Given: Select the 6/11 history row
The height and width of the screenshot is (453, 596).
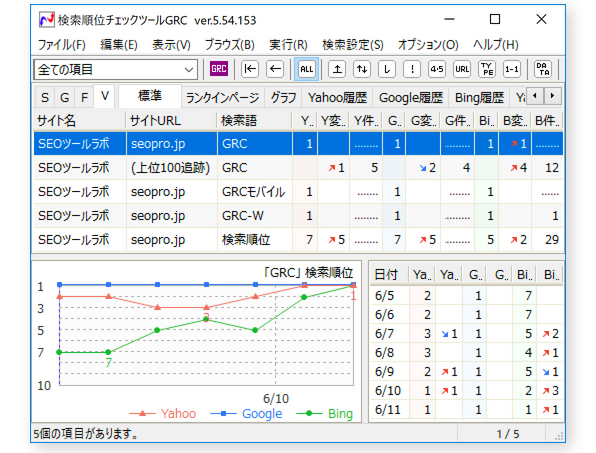Looking at the screenshot, I should (x=466, y=409).
